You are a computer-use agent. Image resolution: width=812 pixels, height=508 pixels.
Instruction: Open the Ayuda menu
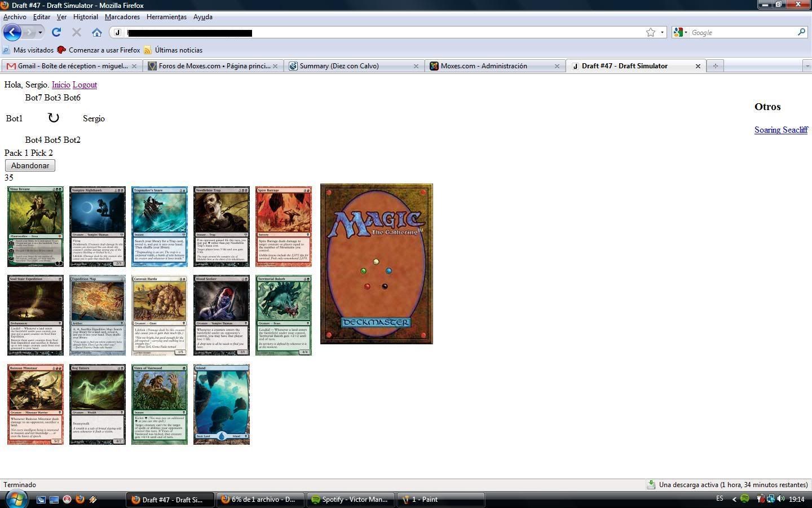tap(202, 17)
